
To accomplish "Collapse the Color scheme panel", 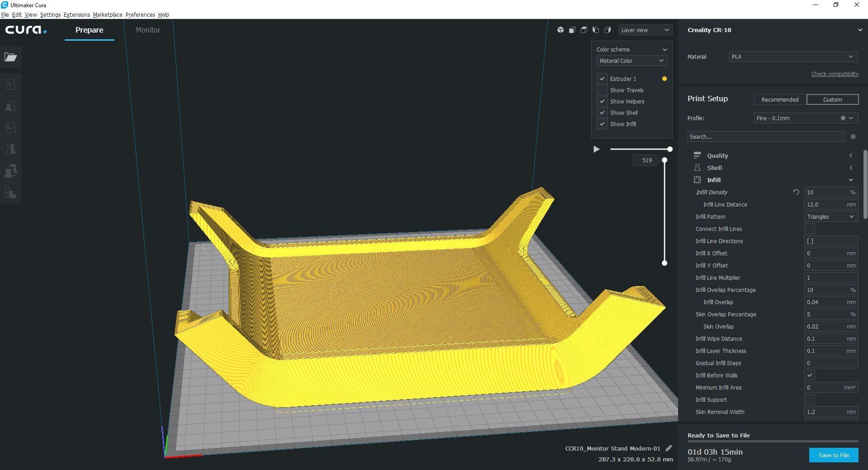I will tap(665, 49).
